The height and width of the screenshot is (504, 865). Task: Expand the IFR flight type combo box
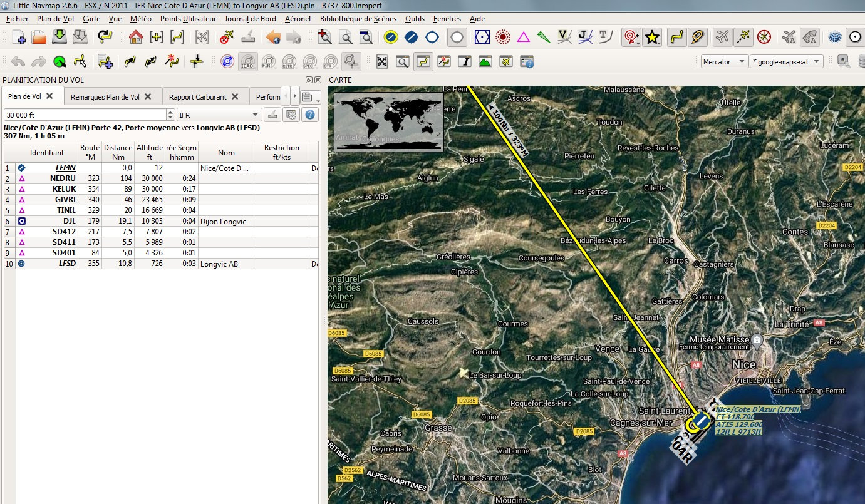coord(219,115)
